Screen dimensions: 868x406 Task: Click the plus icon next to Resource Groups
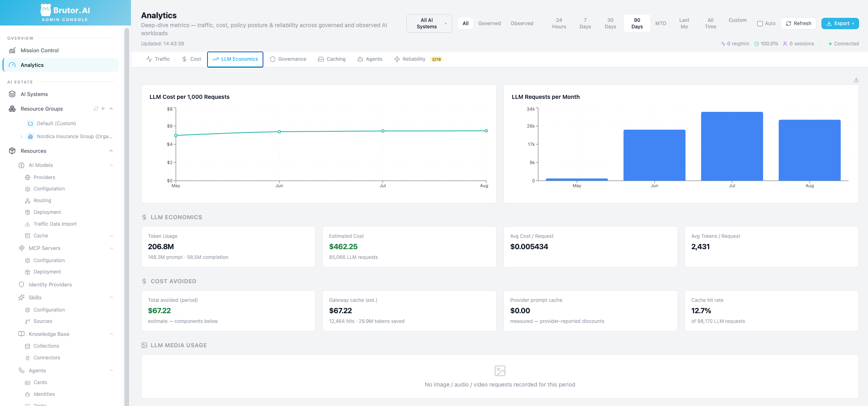(103, 109)
